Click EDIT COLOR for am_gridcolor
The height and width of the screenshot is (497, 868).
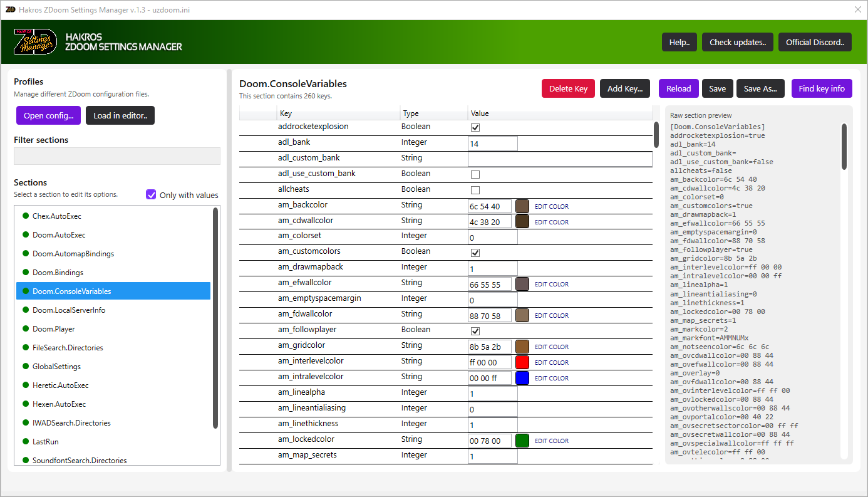552,347
